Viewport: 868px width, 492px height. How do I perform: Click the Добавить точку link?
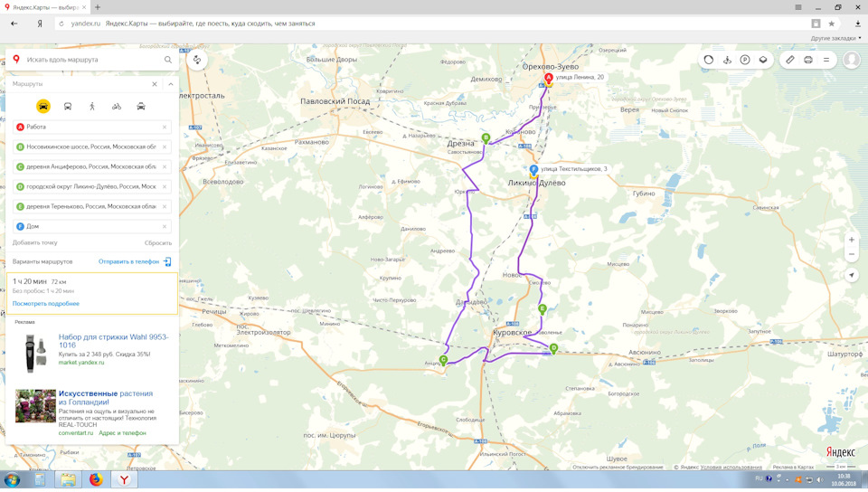coord(35,242)
